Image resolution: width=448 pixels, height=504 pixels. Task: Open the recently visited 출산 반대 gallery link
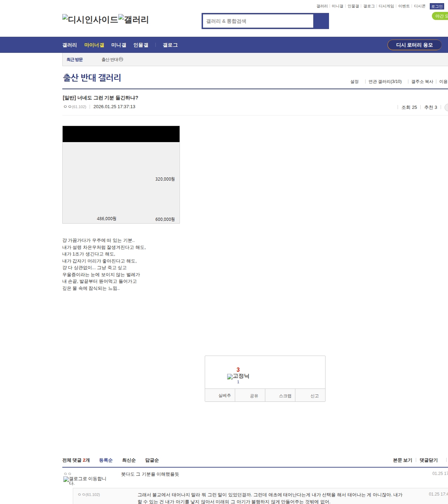pyautogui.click(x=110, y=59)
